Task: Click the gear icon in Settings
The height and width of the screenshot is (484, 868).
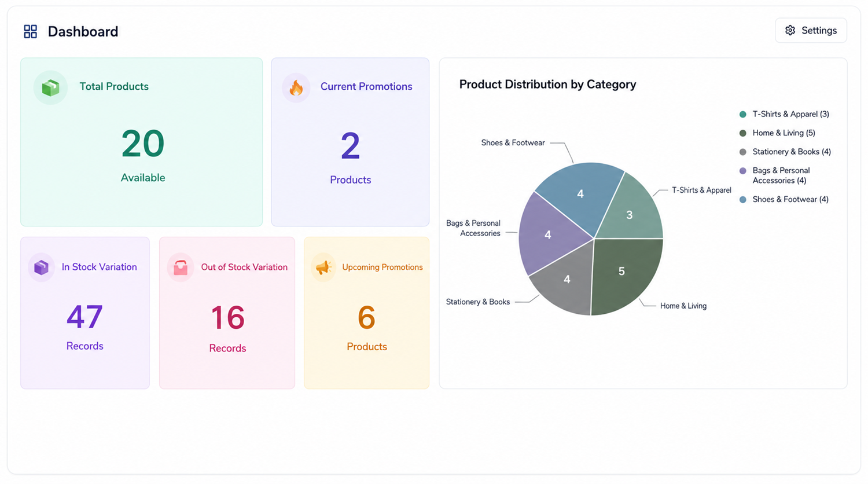Action: pos(790,31)
